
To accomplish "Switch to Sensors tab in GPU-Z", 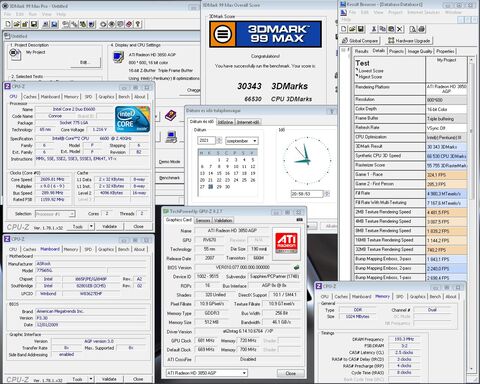I will click(x=203, y=220).
